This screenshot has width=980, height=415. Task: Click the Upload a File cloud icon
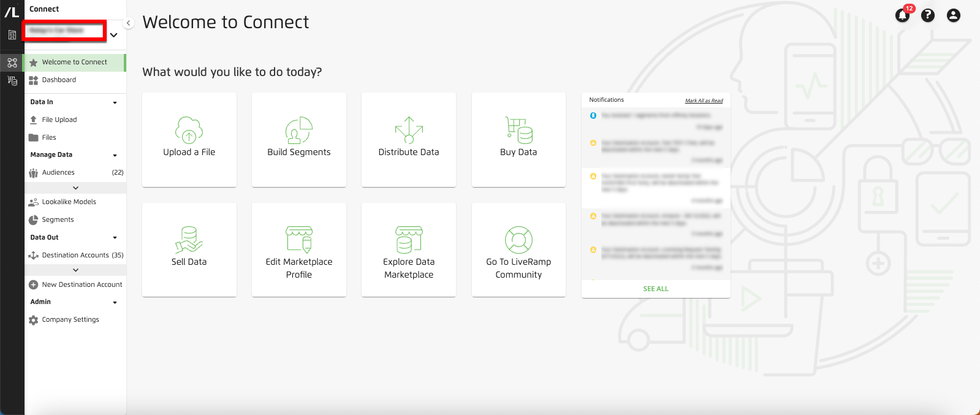coord(189,130)
